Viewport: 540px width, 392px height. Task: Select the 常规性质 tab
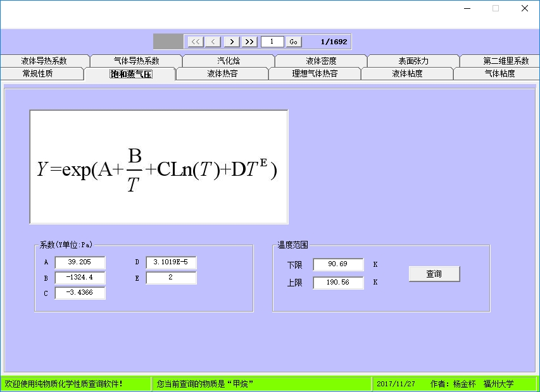[41, 73]
